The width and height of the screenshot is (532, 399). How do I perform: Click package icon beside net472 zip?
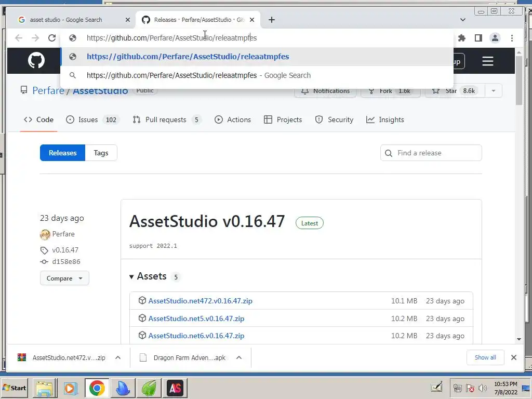(x=142, y=301)
